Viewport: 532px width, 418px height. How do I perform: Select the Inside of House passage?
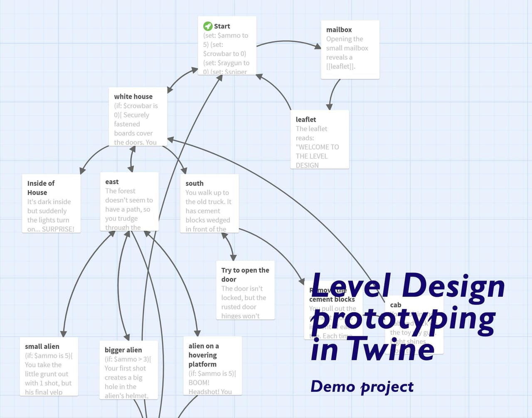[x=51, y=203]
